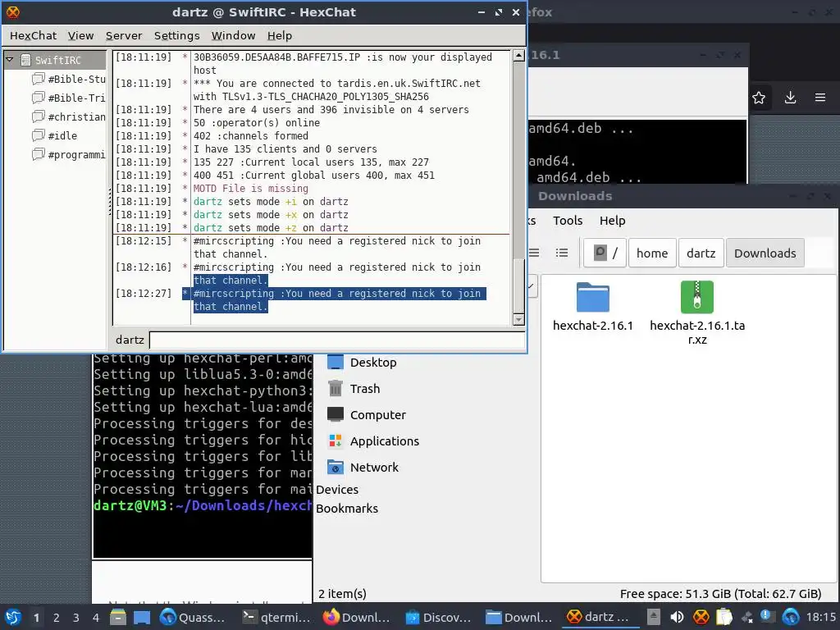This screenshot has height=630, width=840.
Task: Open the Firefox hamburger menu
Action: [820, 98]
